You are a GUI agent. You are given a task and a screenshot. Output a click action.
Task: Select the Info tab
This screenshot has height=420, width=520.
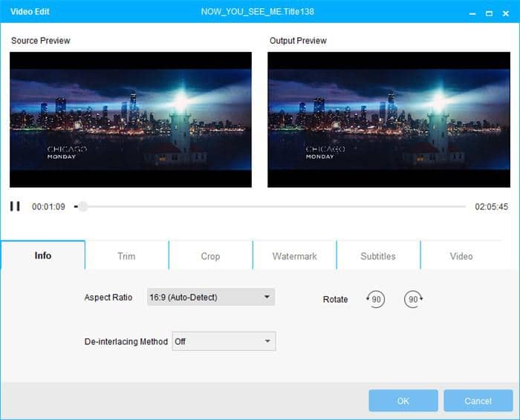(43, 256)
